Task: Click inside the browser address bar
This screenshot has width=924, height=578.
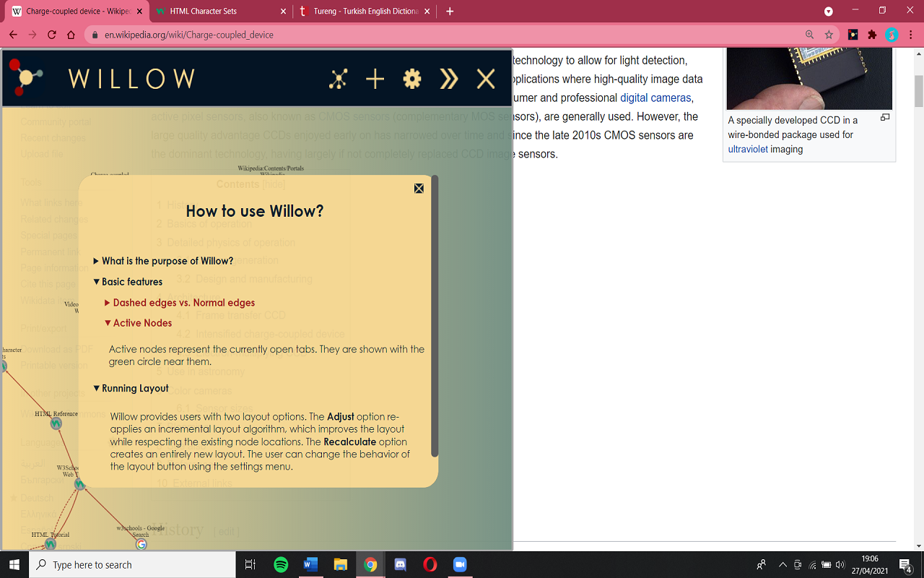Action: [x=289, y=34]
